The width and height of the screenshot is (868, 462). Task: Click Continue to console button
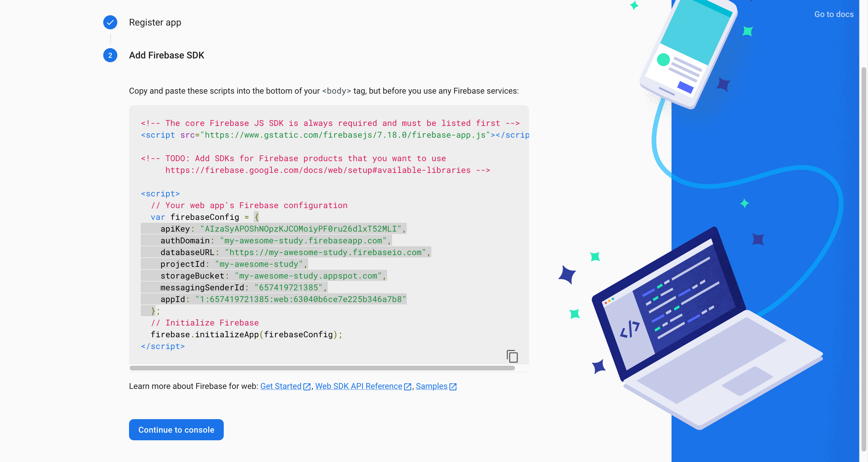tap(176, 430)
